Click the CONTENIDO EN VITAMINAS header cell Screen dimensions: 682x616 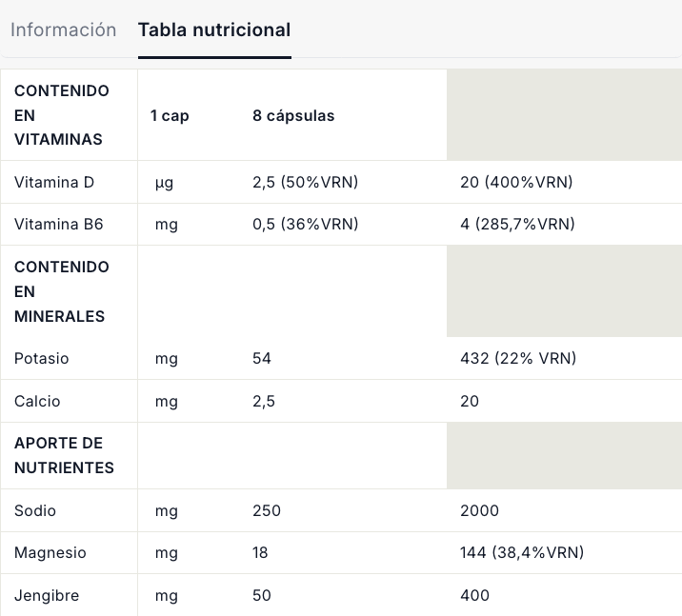(62, 115)
